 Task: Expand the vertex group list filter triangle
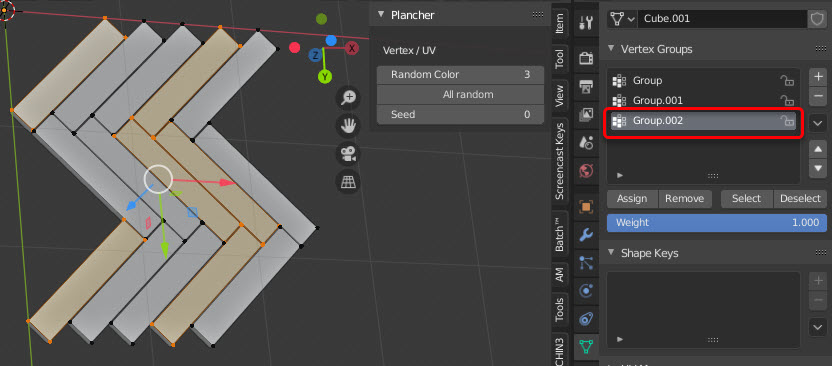pos(620,175)
